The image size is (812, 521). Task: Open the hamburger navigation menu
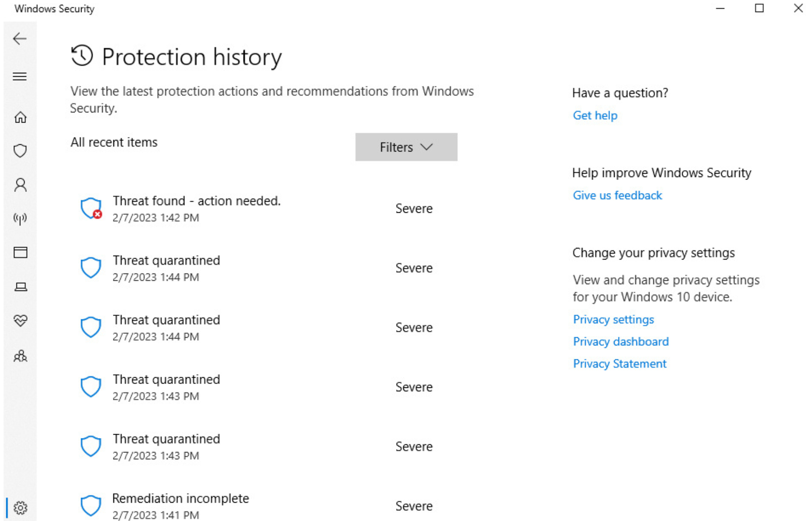[x=20, y=76]
